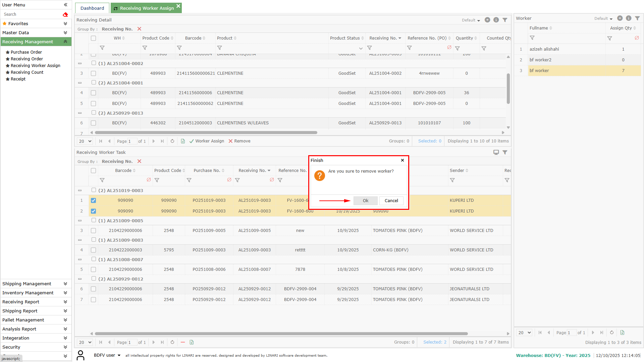The height and width of the screenshot is (362, 644).
Task: Open the Receiving Detail page size dropdown
Action: (x=85, y=141)
